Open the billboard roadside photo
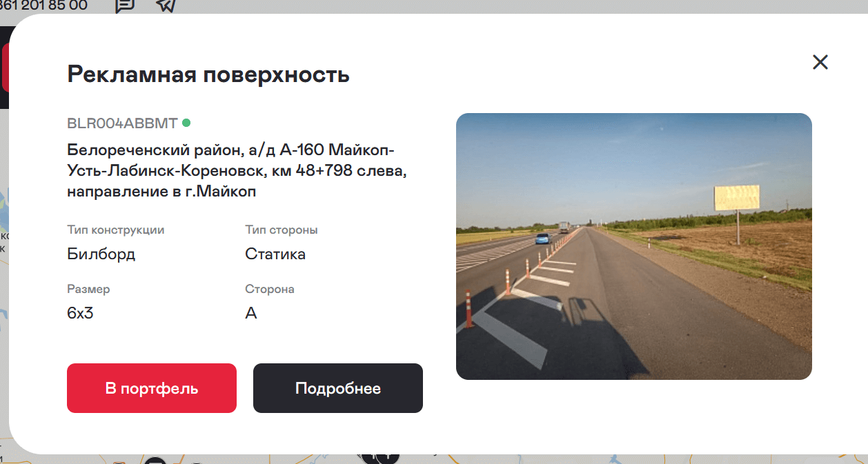 click(634, 246)
